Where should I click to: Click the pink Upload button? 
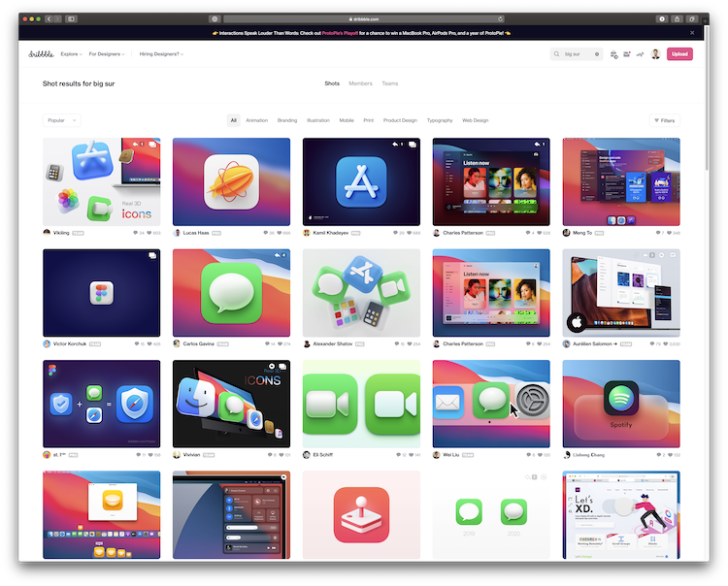[x=679, y=54]
